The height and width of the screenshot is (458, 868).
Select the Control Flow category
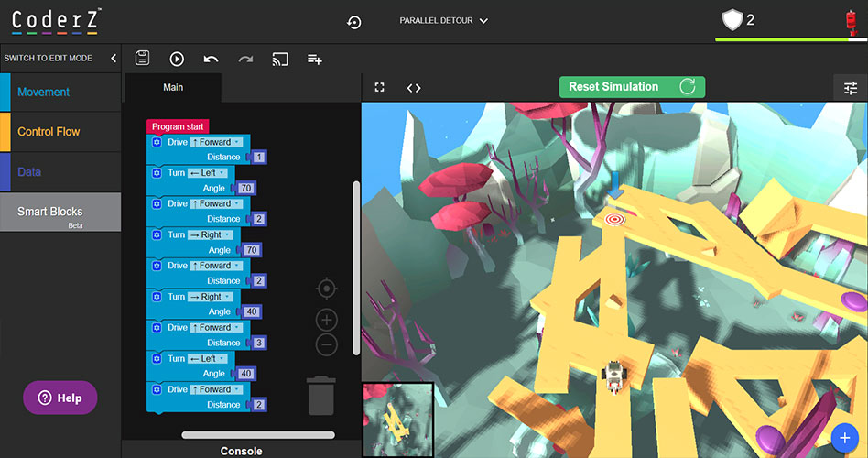[x=60, y=131]
